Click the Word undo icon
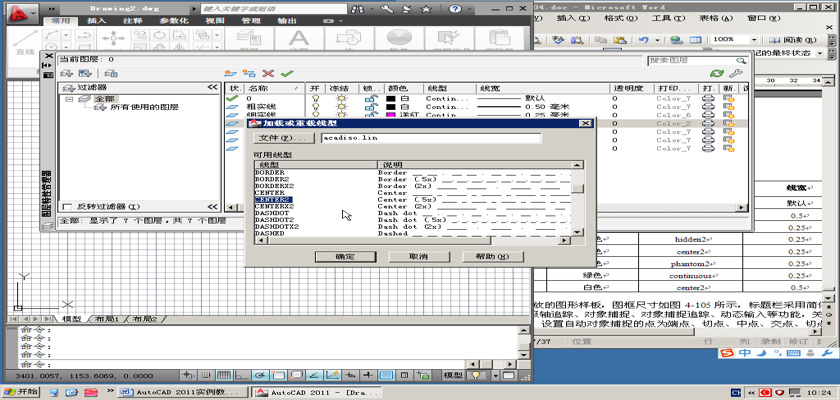840x400 pixels. [644, 40]
